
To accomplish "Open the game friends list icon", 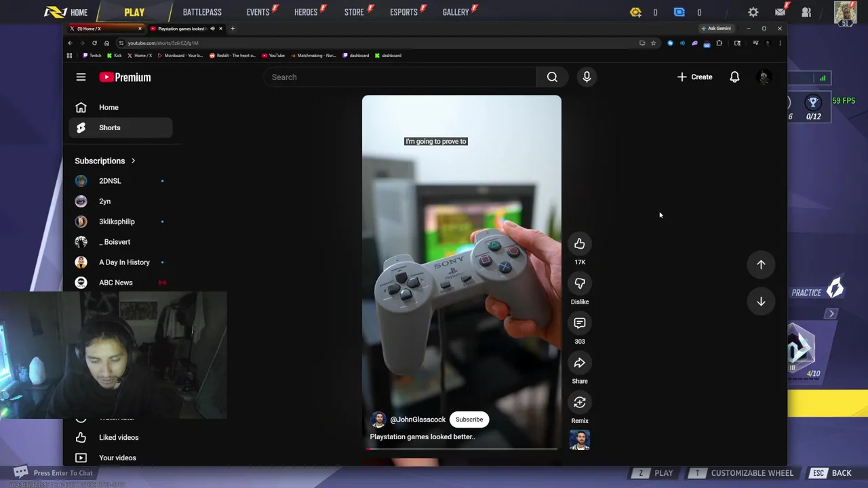I will coord(806,12).
